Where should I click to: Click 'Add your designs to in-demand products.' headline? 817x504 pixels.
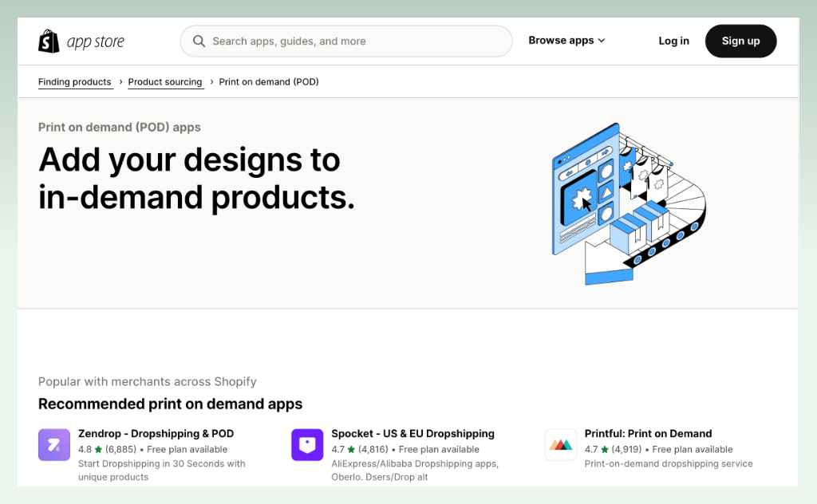coord(196,179)
